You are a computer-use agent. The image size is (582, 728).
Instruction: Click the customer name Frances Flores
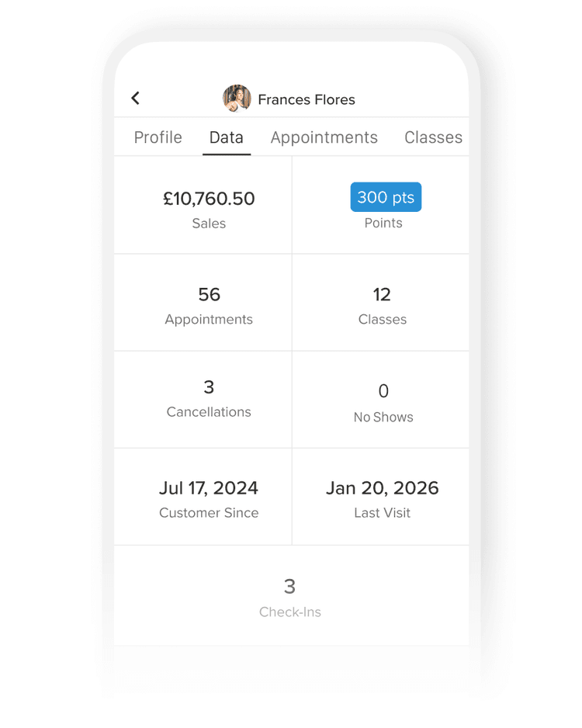tap(307, 99)
